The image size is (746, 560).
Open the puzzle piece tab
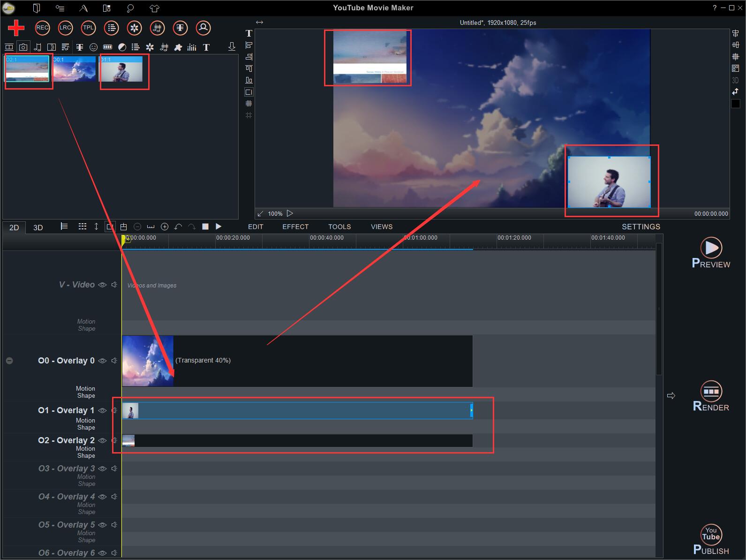[178, 47]
